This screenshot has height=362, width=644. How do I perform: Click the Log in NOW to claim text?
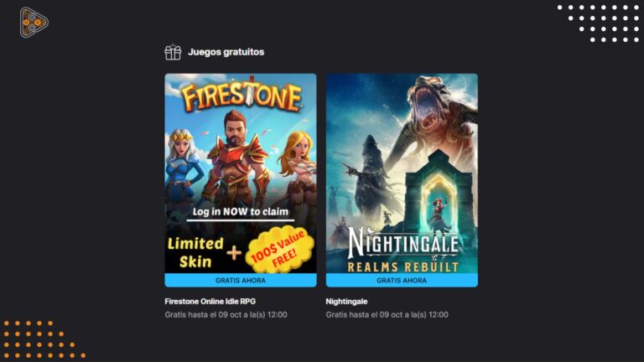(241, 212)
